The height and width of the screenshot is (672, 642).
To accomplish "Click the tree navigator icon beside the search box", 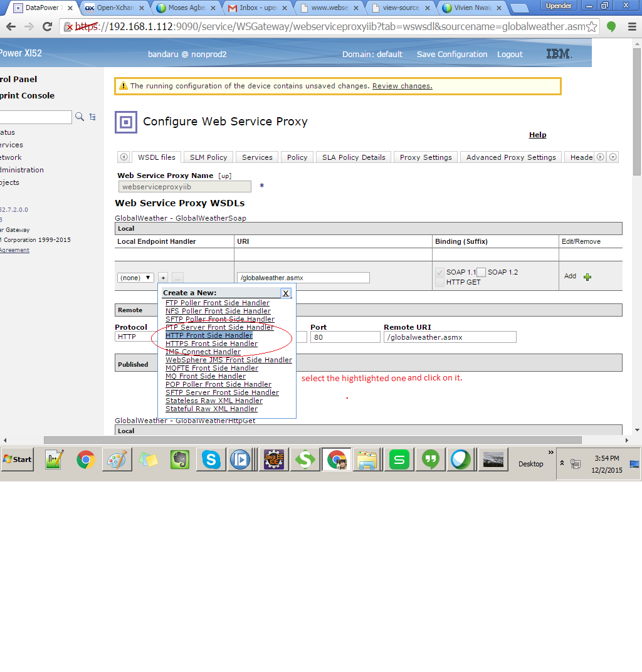I will click(92, 117).
